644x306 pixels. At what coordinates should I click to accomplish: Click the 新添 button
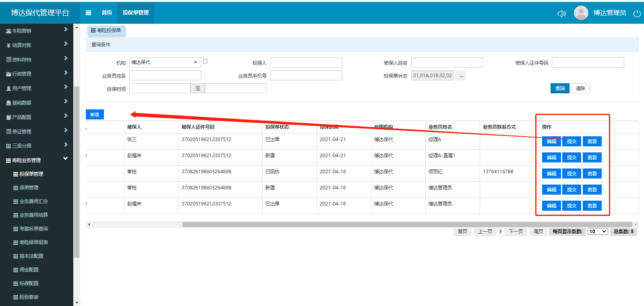[95, 115]
